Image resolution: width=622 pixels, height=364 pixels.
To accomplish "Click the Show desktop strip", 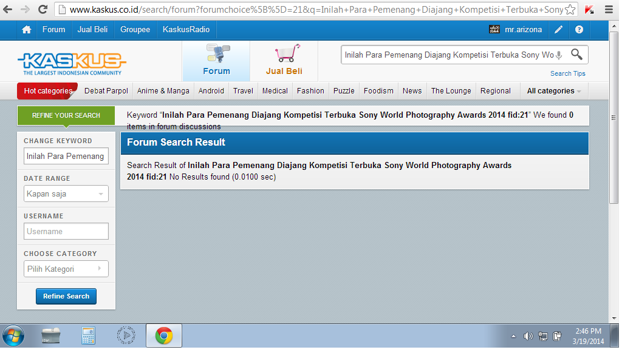I will [616, 336].
